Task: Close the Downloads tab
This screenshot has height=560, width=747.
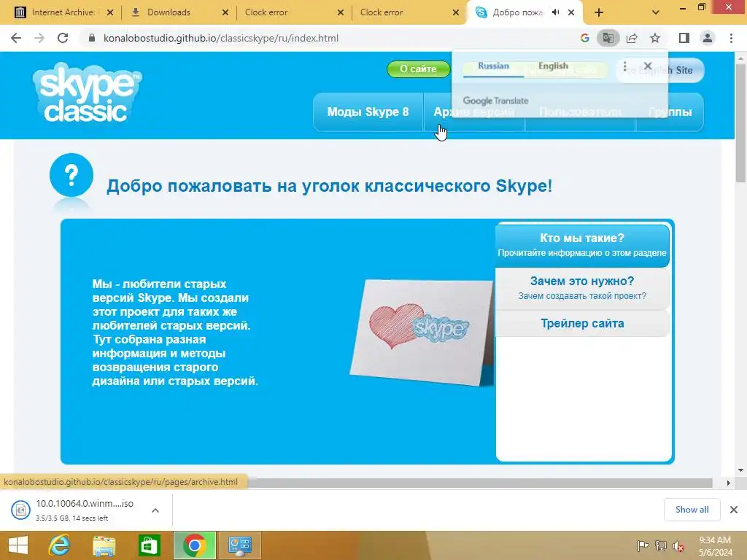Action: (225, 12)
